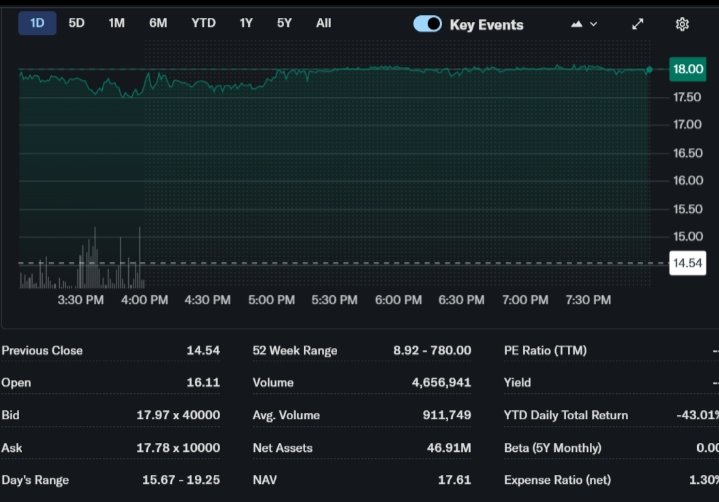Switch to the 5D time range

coord(76,23)
